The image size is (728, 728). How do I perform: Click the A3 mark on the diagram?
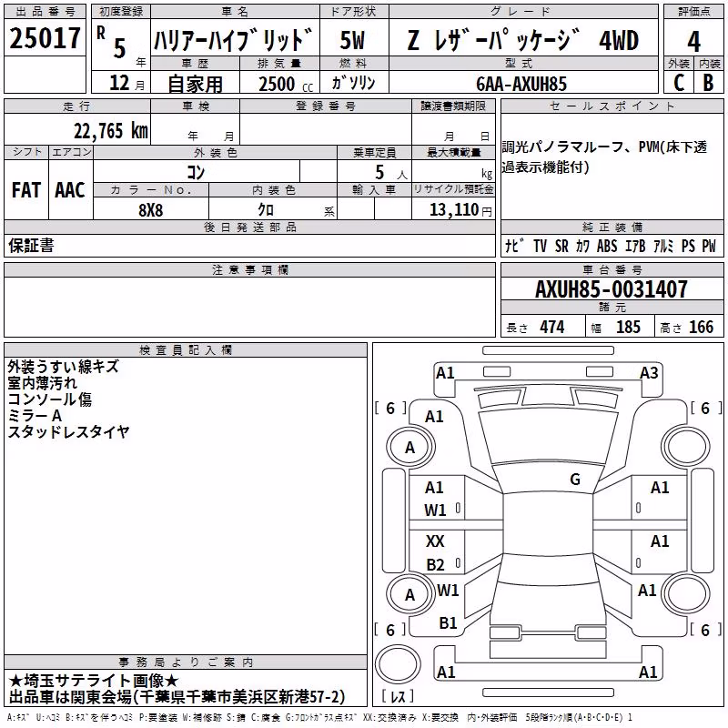(x=649, y=372)
